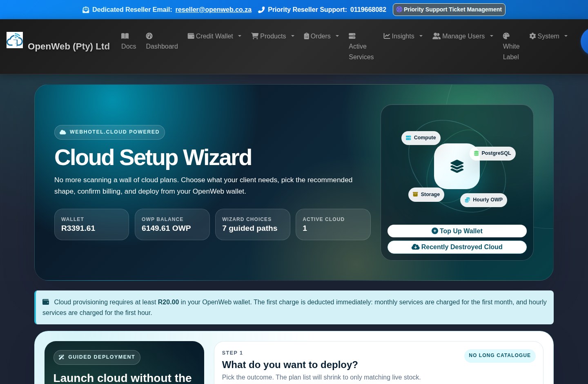
Task: Expand the Products dropdown arrow
Action: (x=293, y=36)
